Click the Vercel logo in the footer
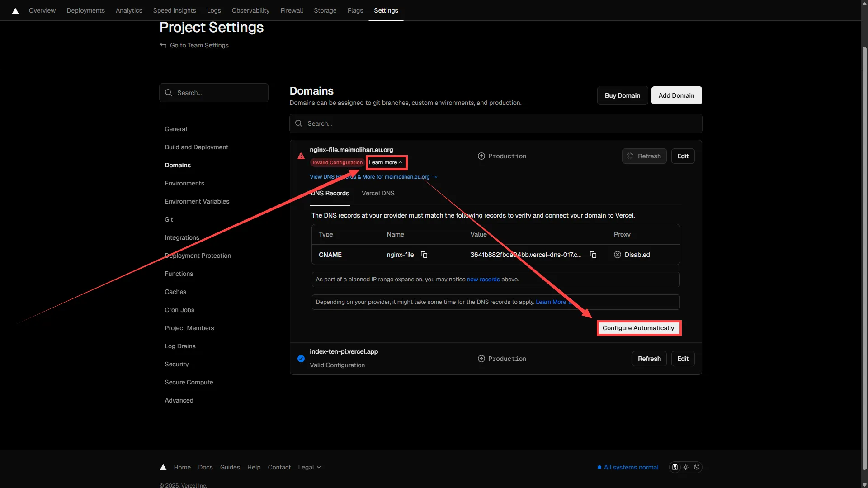 point(163,467)
